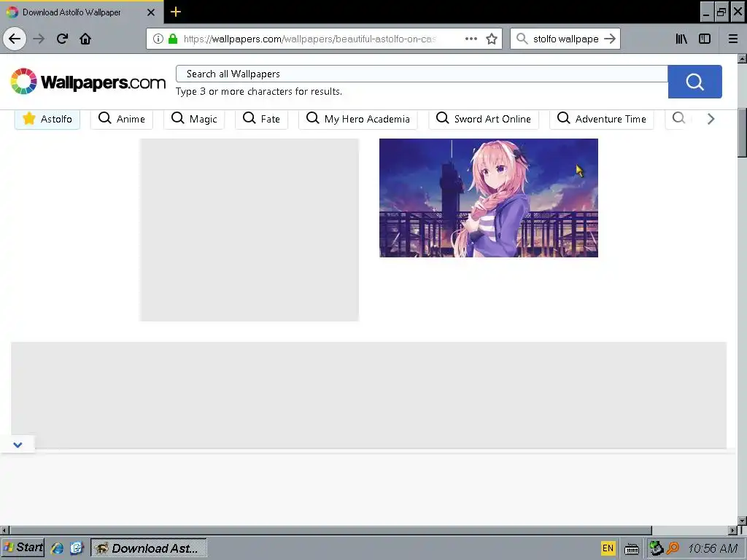This screenshot has width=747, height=560.
Task: Open page actions three-dot menu
Action: (471, 39)
